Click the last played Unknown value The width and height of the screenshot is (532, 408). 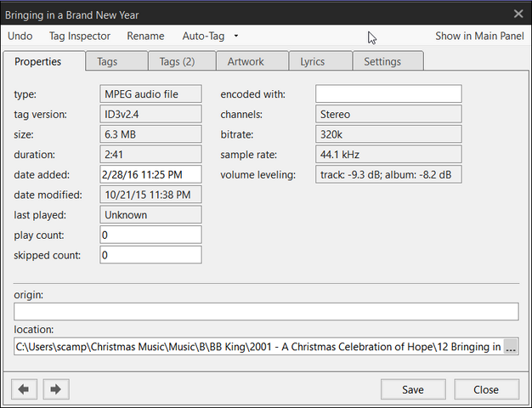(x=150, y=215)
